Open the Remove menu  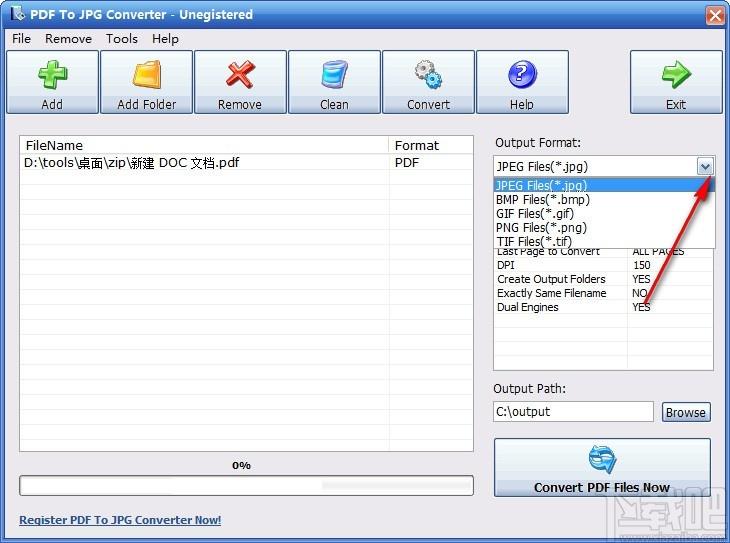coord(68,39)
